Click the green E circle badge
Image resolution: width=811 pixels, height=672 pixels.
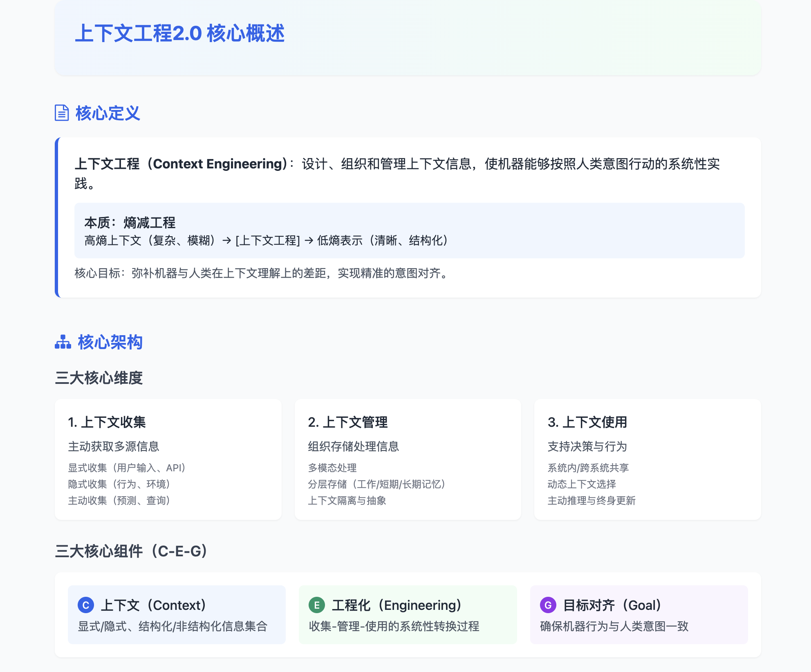tap(317, 605)
